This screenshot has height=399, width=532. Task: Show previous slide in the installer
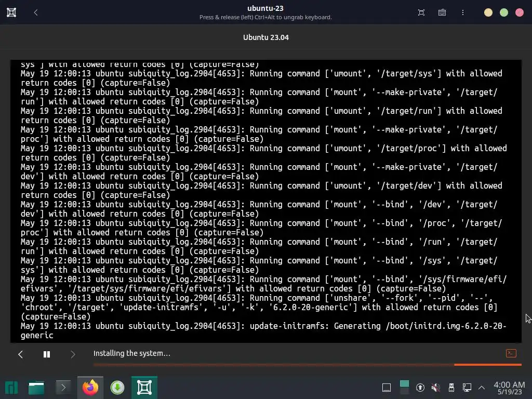click(20, 354)
